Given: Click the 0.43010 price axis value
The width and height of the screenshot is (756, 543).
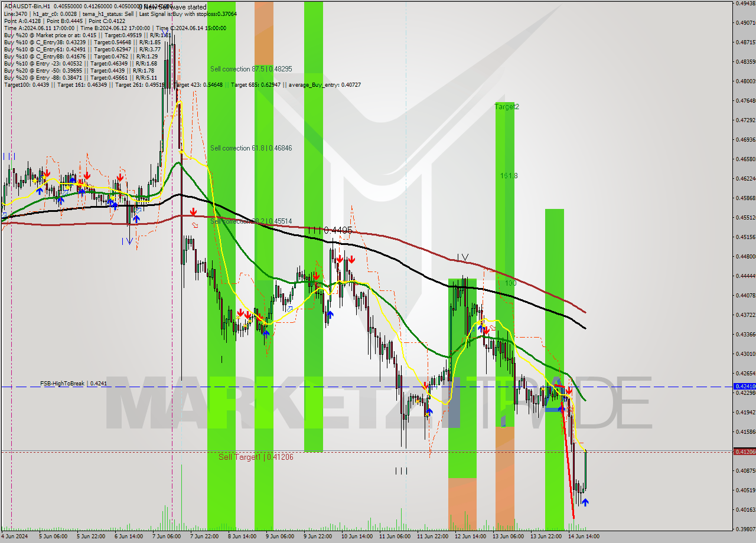Looking at the screenshot, I should tap(745, 354).
